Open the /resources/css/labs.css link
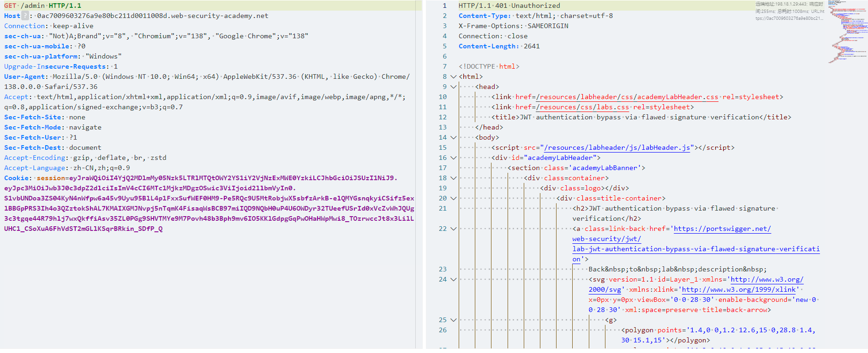Viewport: 868px width, 353px height. [582, 107]
